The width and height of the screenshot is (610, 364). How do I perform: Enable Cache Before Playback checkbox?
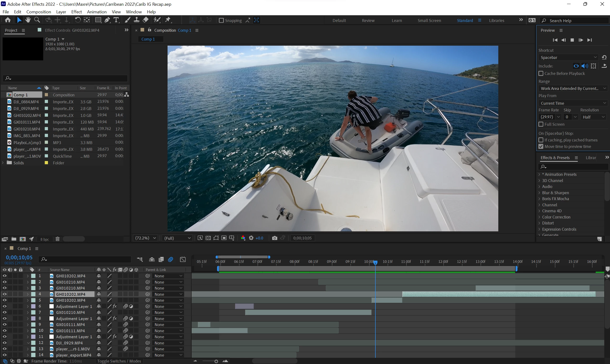point(541,73)
